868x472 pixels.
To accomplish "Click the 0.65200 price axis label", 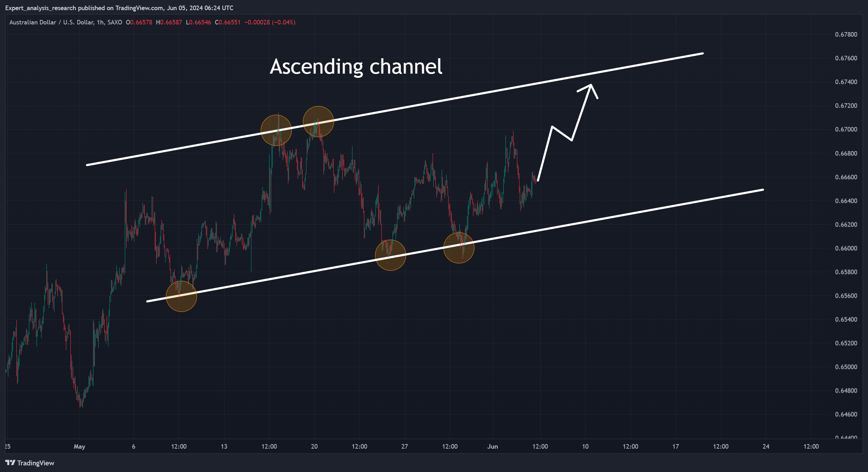I will pos(846,343).
